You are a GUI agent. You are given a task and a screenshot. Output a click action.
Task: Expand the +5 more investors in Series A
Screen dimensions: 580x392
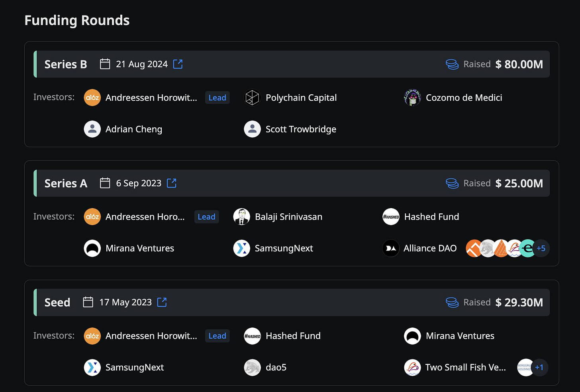(x=541, y=248)
